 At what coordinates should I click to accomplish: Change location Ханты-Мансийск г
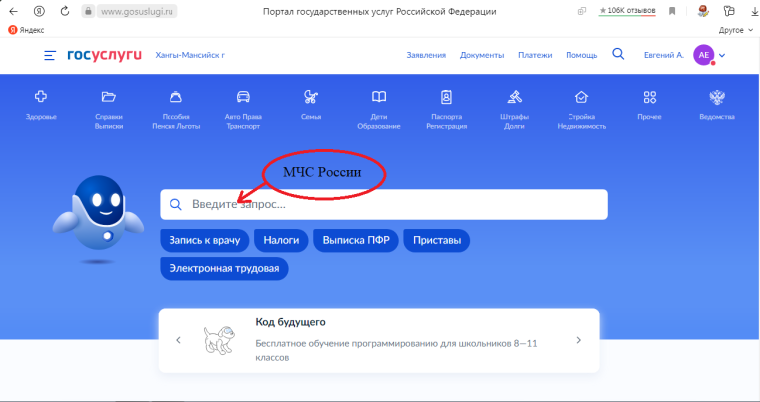tap(190, 55)
